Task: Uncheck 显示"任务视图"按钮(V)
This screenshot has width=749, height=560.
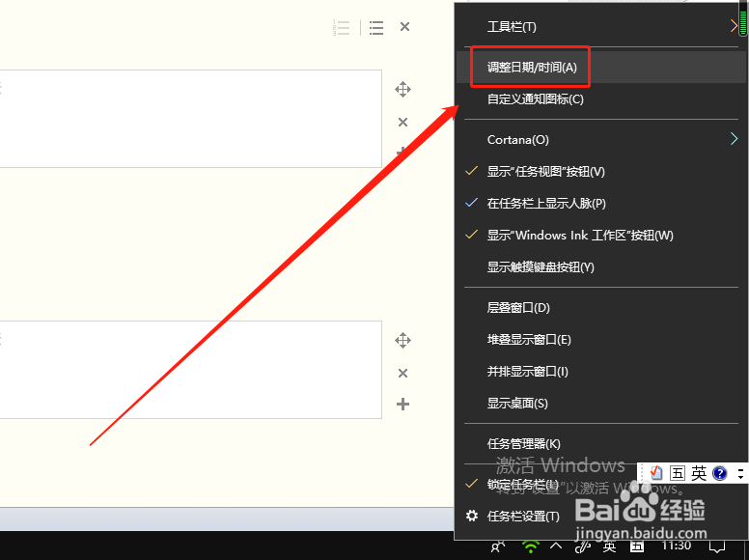Action: click(x=601, y=172)
